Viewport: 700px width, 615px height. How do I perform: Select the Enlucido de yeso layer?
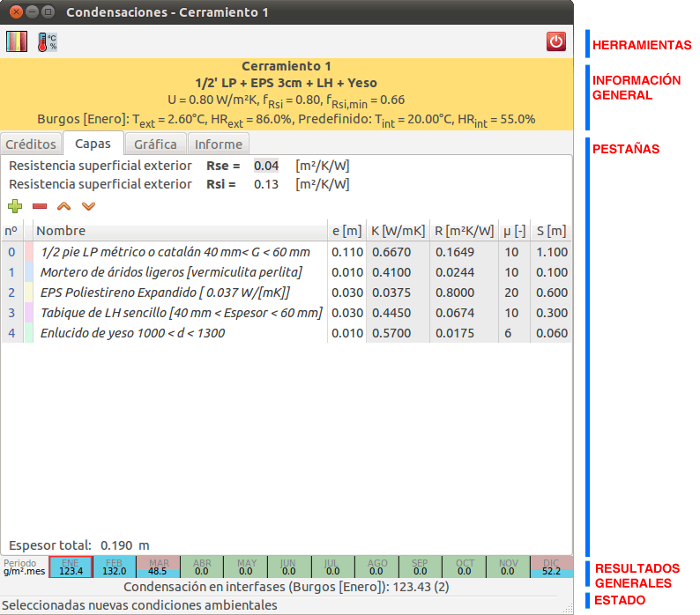(x=132, y=333)
